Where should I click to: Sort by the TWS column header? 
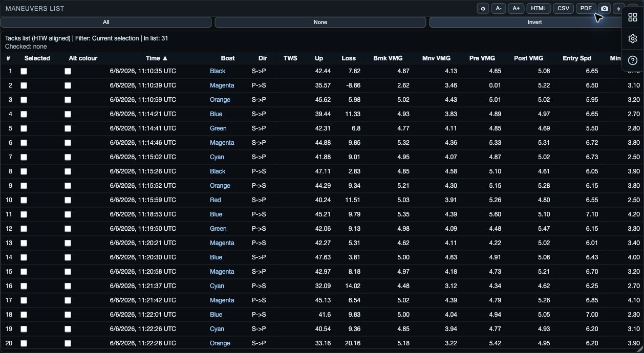tap(290, 58)
